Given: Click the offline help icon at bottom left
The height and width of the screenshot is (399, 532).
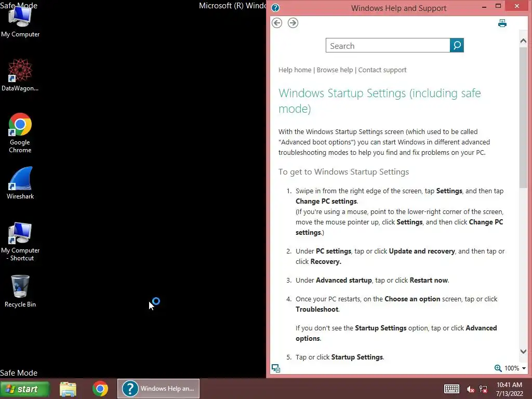Looking at the screenshot, I should pyautogui.click(x=276, y=368).
